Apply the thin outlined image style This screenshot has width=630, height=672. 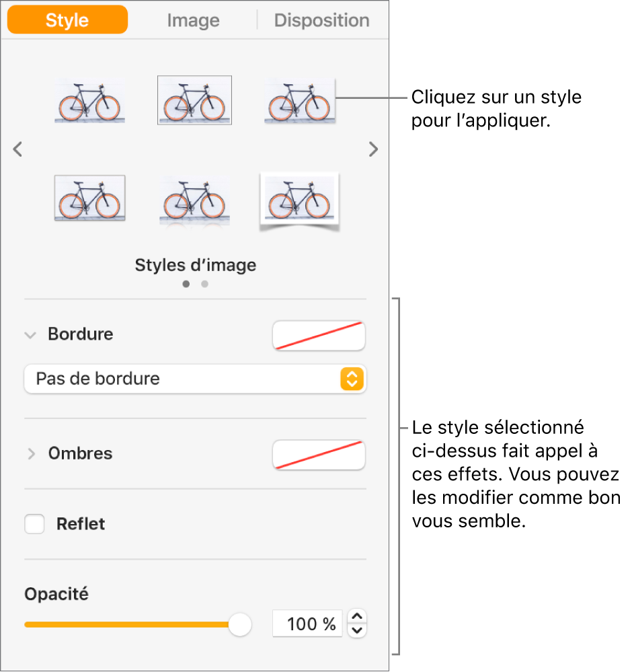pyautogui.click(x=194, y=100)
